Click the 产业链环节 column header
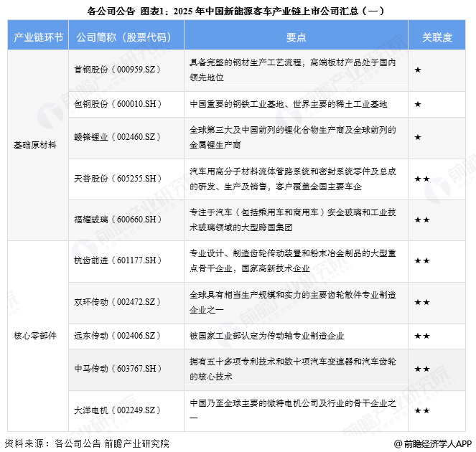This screenshot has width=476, height=452. click(x=37, y=37)
